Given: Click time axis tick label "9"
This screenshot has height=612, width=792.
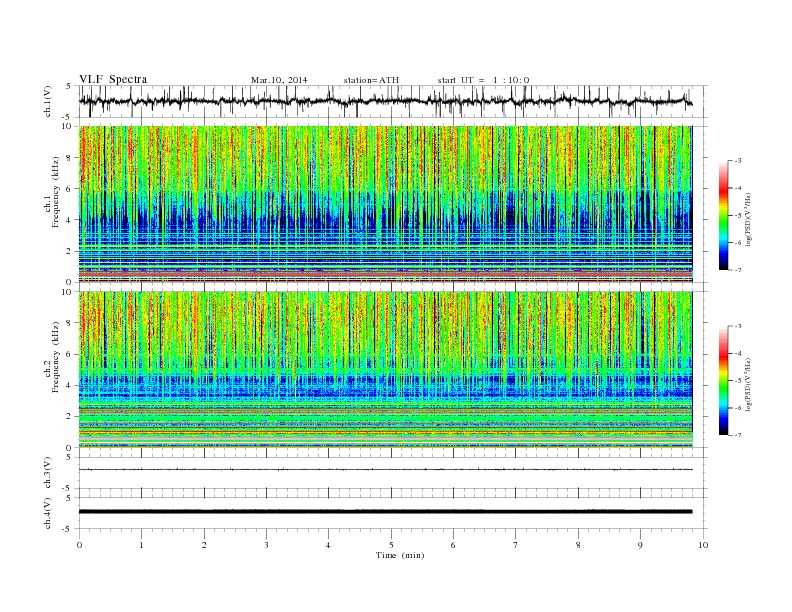Looking at the screenshot, I should [640, 545].
